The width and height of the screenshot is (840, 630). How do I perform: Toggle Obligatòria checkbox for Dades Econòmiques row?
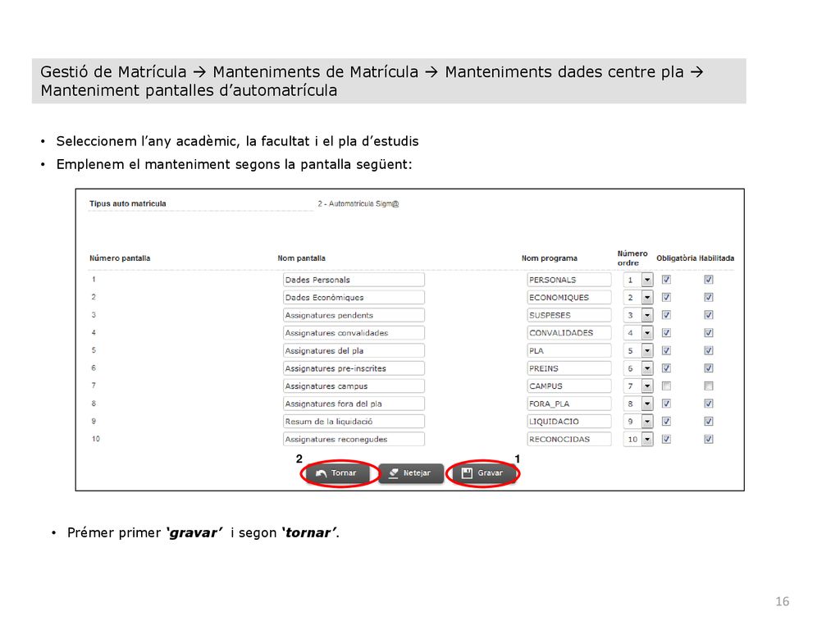(666, 297)
